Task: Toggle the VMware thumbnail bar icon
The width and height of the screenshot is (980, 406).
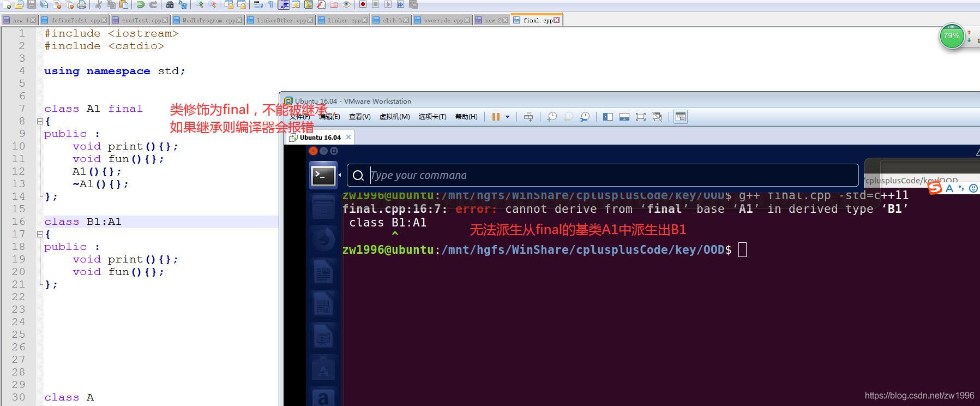Action: pos(624,117)
